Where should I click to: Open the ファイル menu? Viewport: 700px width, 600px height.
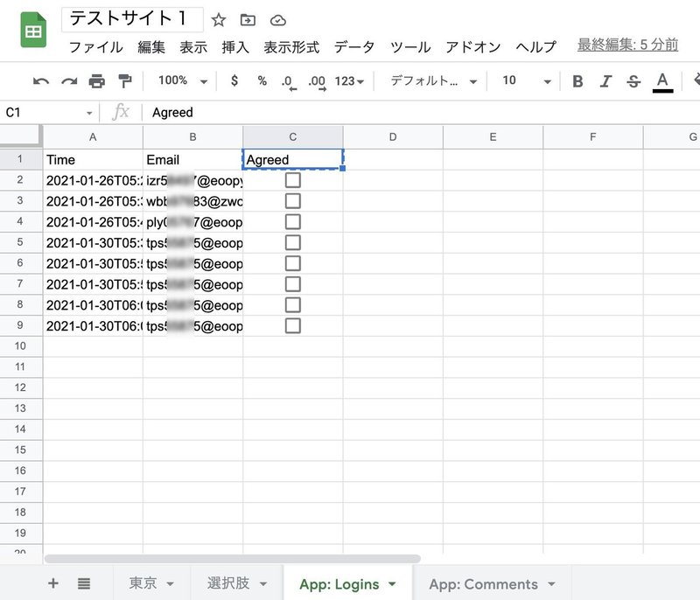point(96,47)
